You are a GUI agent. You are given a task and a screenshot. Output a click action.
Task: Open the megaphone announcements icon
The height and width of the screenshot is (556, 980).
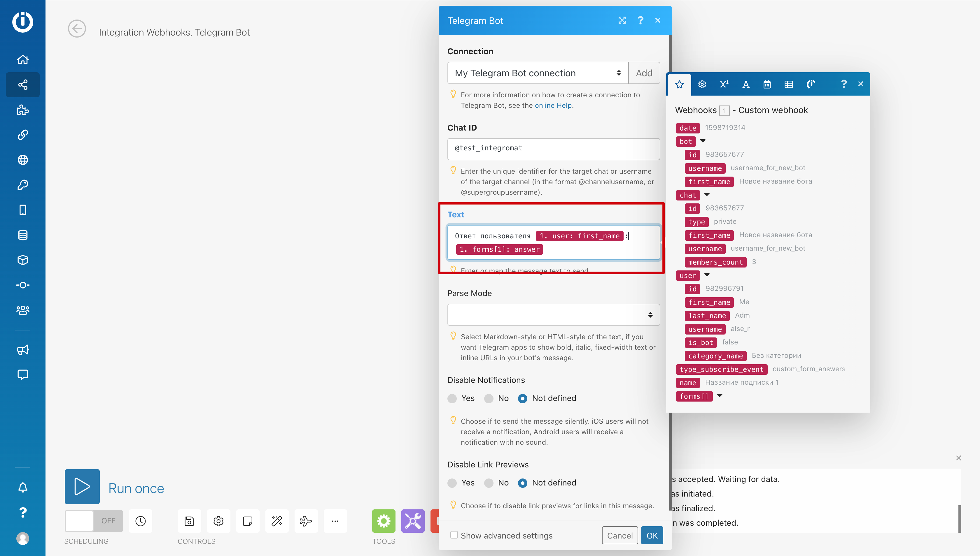(22, 350)
